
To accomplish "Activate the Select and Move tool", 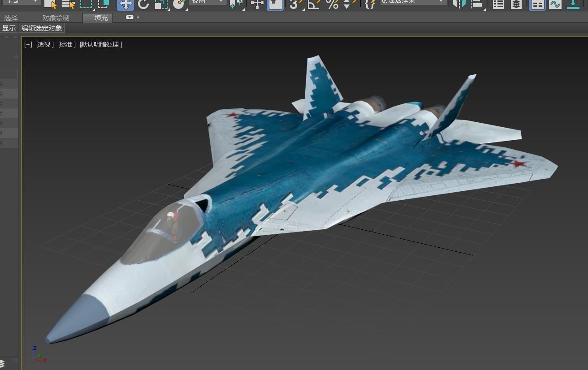I will [x=125, y=5].
